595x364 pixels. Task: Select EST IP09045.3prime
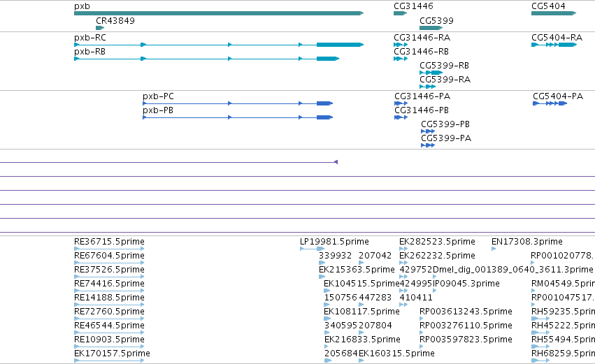pos(466,284)
